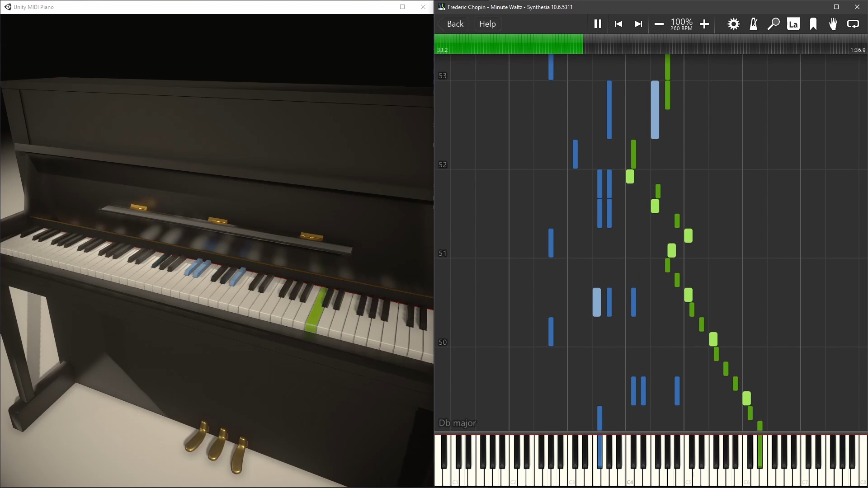Pause playback in Synthesia
This screenshot has height=488, width=868.
[598, 24]
